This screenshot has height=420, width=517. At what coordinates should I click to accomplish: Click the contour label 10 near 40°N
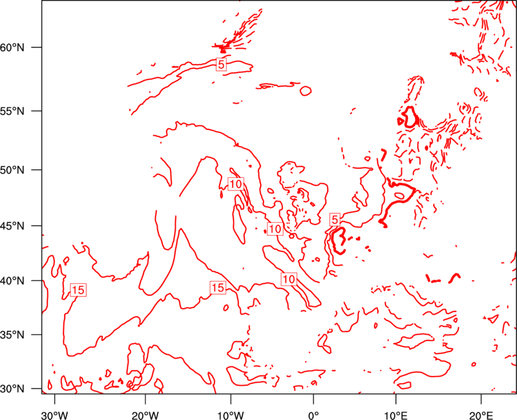click(x=289, y=279)
